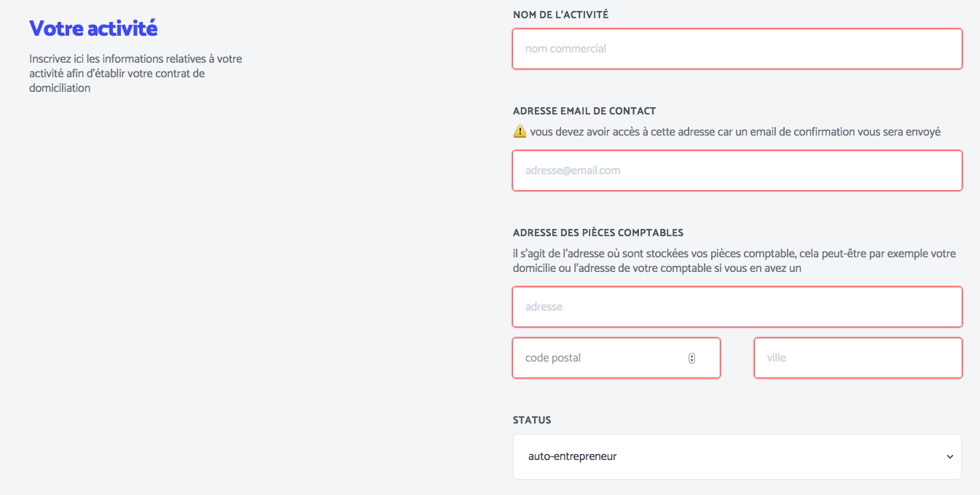This screenshot has width=980, height=495.
Task: Expand the Status chevron arrow
Action: tap(949, 457)
